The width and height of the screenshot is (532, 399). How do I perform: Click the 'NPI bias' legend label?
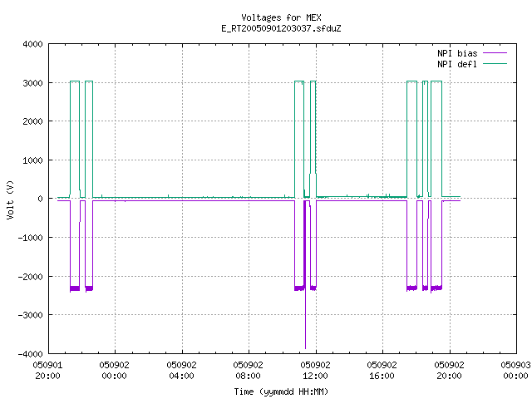(457, 53)
